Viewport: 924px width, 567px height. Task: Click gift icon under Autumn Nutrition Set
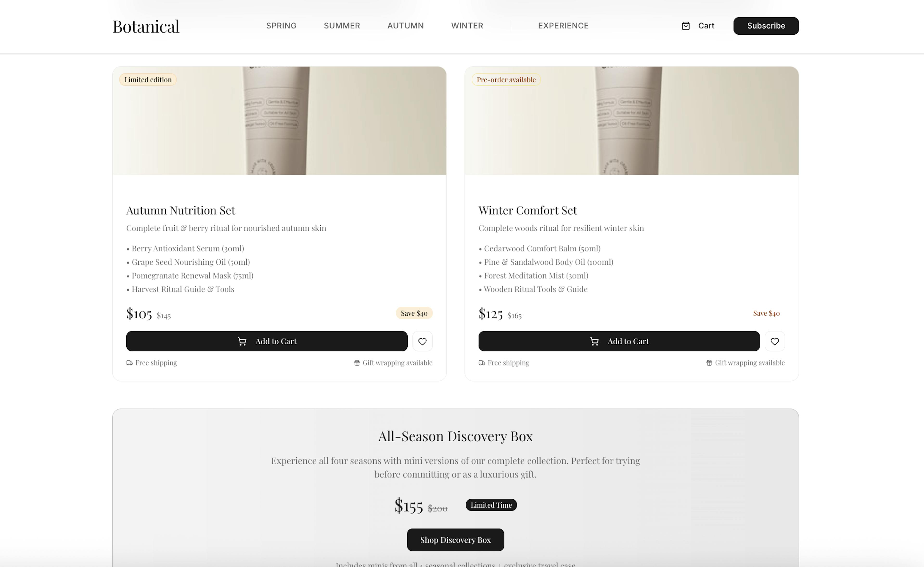357,363
